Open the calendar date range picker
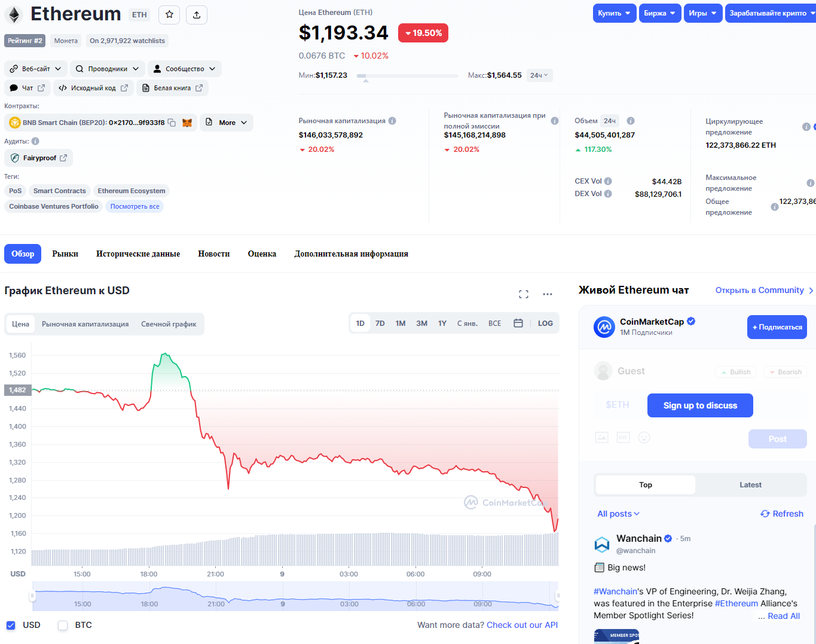 (x=518, y=323)
